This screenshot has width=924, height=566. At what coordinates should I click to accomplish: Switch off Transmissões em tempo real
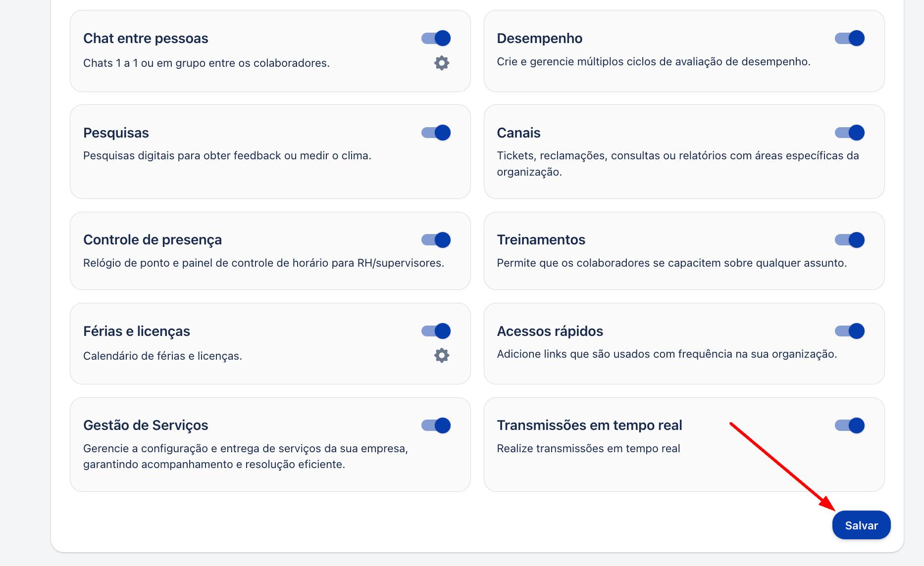[849, 425]
